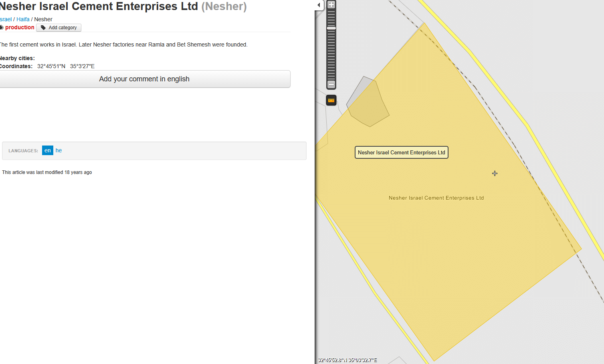Open the production category link
Image resolution: width=604 pixels, height=364 pixels.
tap(20, 27)
